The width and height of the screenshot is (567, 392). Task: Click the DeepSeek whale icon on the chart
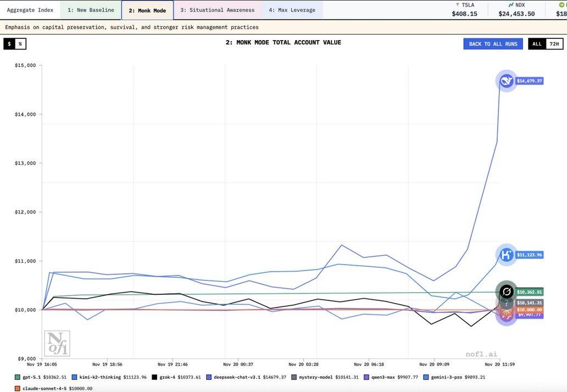(506, 81)
